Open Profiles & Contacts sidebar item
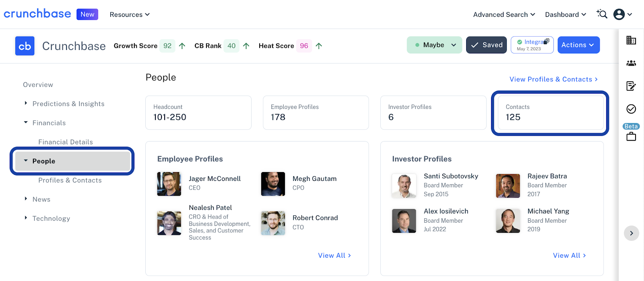This screenshot has width=644, height=281. 70,180
